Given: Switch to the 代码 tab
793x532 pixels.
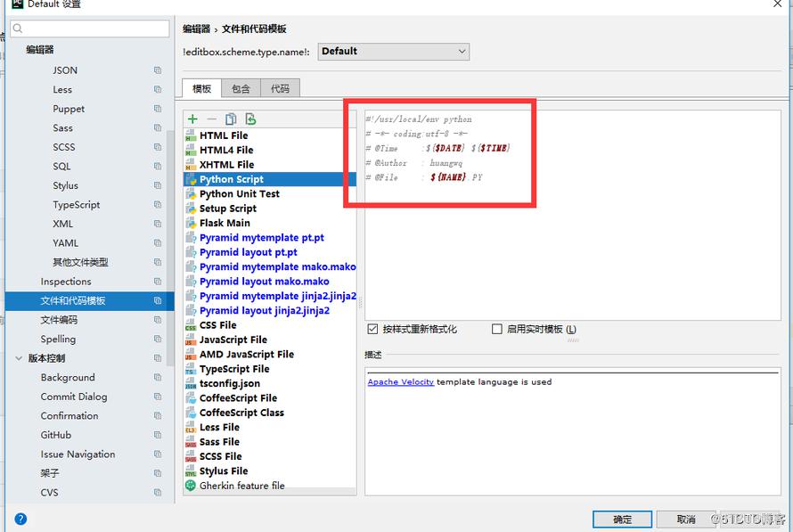Looking at the screenshot, I should pyautogui.click(x=280, y=88).
